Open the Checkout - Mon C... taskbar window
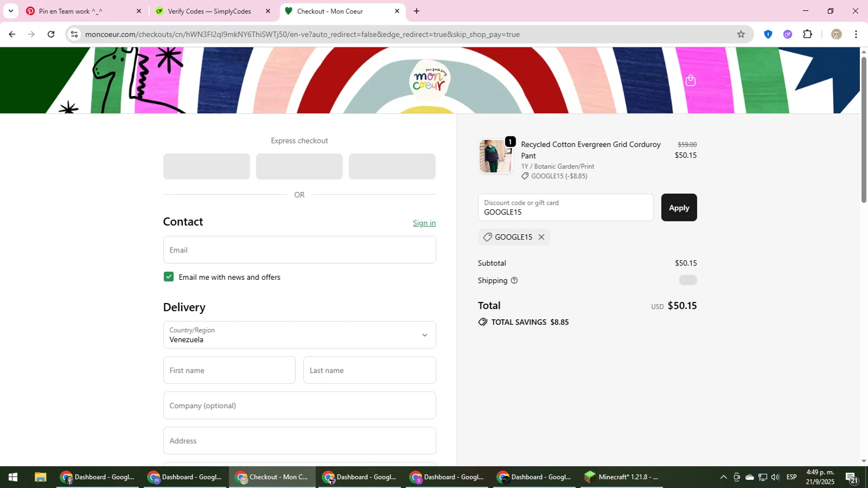This screenshot has height=488, width=868. (x=272, y=477)
